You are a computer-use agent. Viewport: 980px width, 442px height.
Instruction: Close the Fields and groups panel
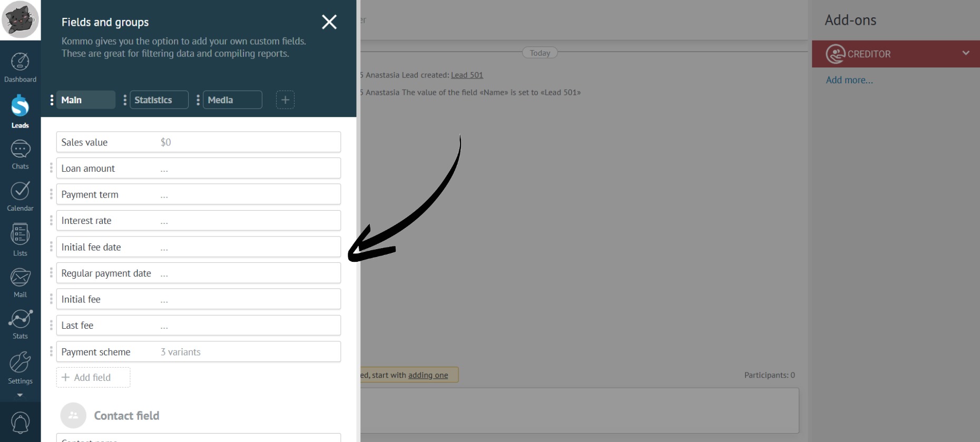(x=329, y=22)
